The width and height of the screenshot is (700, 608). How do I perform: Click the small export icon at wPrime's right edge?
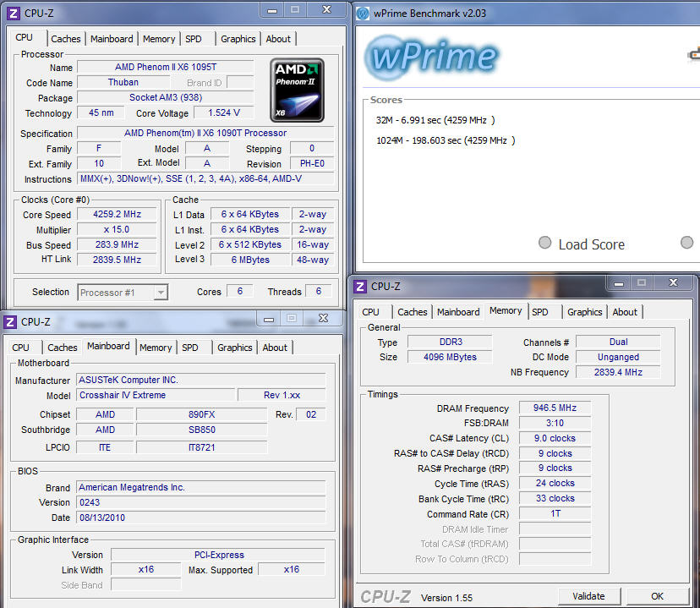click(695, 52)
